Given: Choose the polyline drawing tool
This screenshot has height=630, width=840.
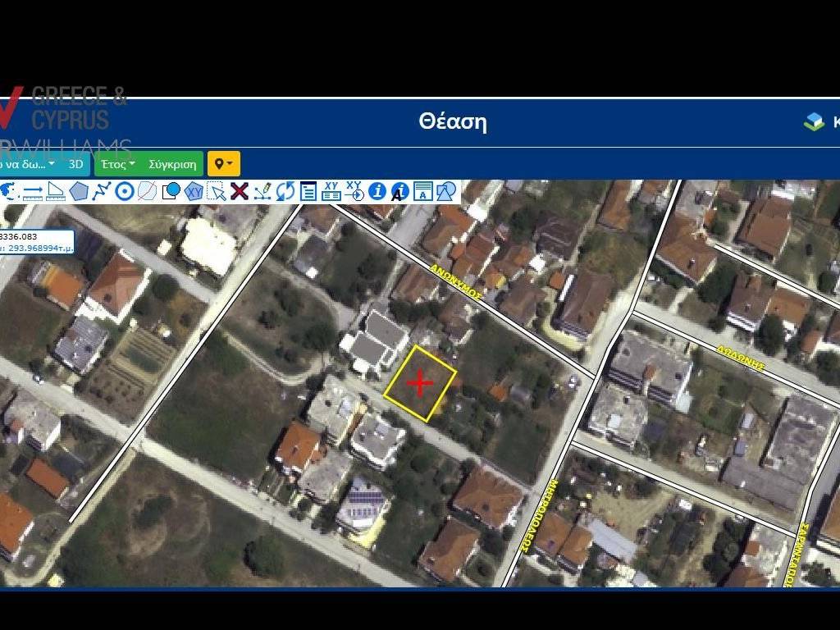Looking at the screenshot, I should 102,191.
